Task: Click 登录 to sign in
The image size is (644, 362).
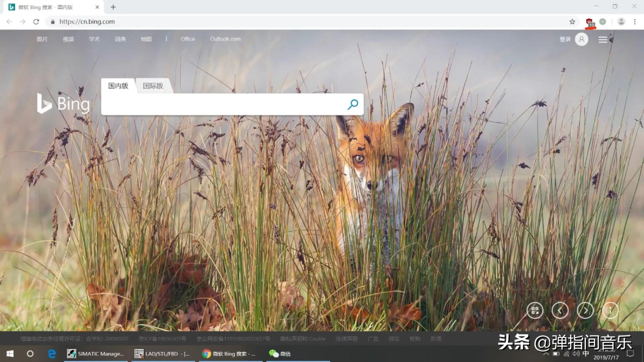Action: 565,39
